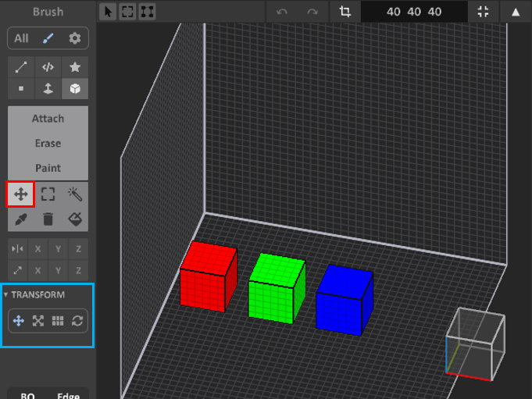This screenshot has height=399, width=532.
Task: Select the code-bracket pattern brush mode
Action: [48, 67]
